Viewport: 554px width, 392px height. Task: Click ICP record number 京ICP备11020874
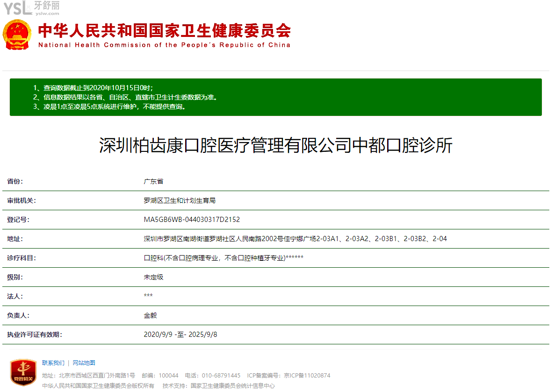(x=307, y=375)
